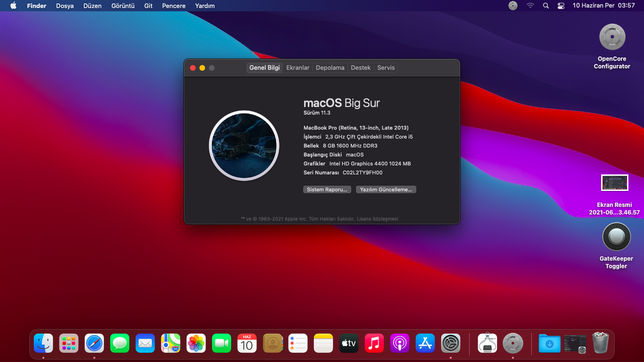Open Finder from the Dock
This screenshot has width=644, height=362.
click(x=43, y=343)
